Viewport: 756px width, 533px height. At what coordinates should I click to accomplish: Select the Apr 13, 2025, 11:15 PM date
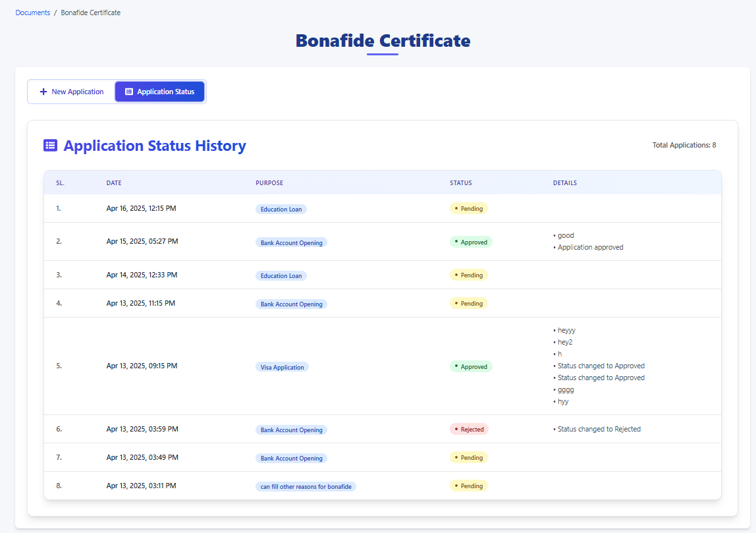click(x=141, y=304)
